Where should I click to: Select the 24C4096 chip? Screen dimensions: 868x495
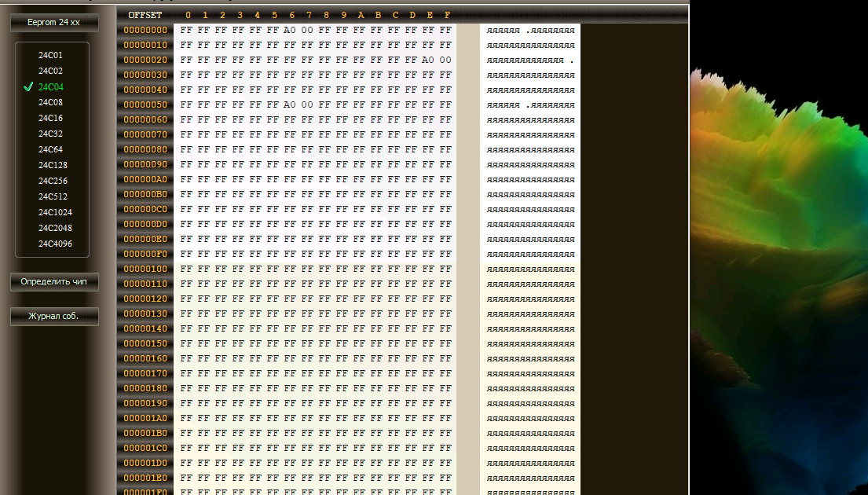[55, 244]
